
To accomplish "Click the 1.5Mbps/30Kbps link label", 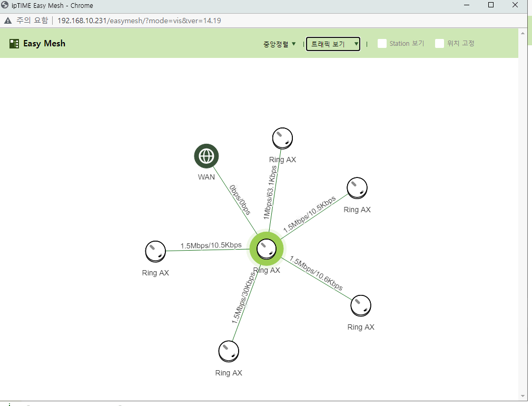I will 243,298.
